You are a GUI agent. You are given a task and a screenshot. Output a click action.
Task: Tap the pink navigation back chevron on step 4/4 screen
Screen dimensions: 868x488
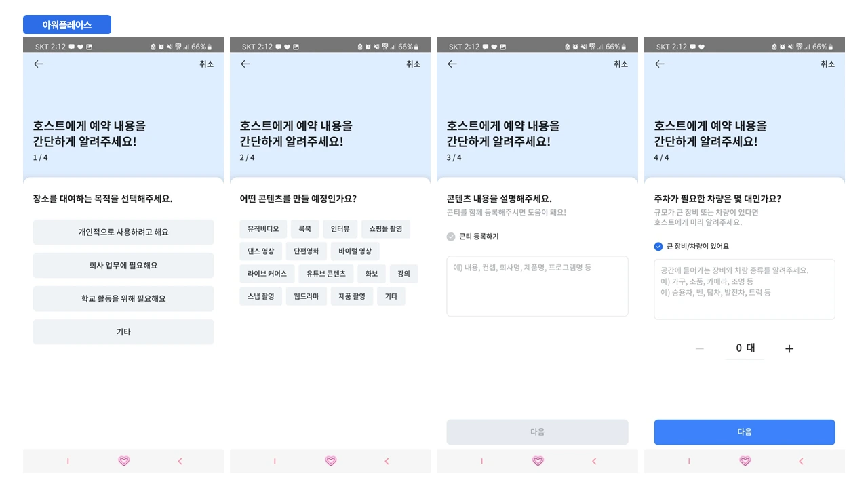[x=801, y=461]
